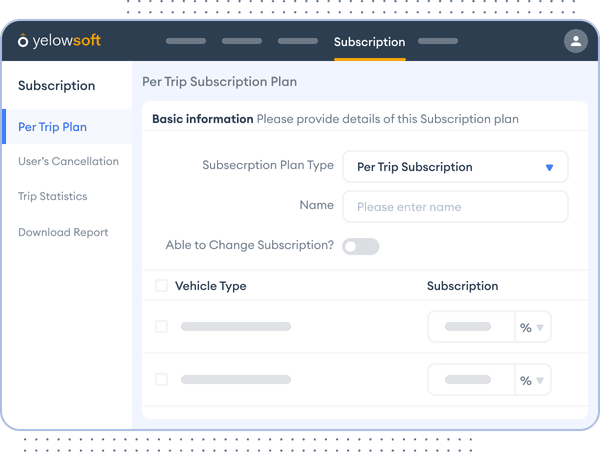Click the Name input field
The image size is (600, 452).
tap(455, 207)
